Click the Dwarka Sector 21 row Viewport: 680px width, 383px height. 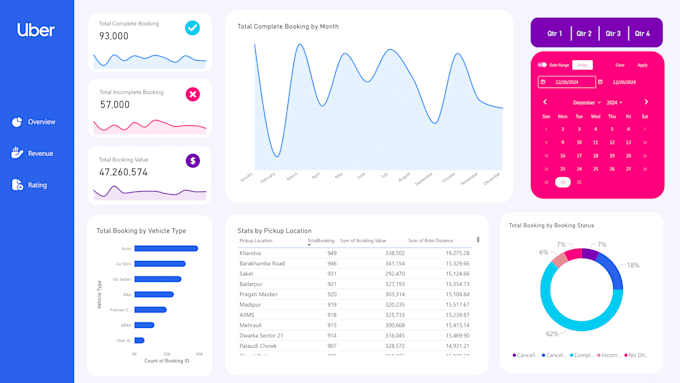tap(354, 335)
